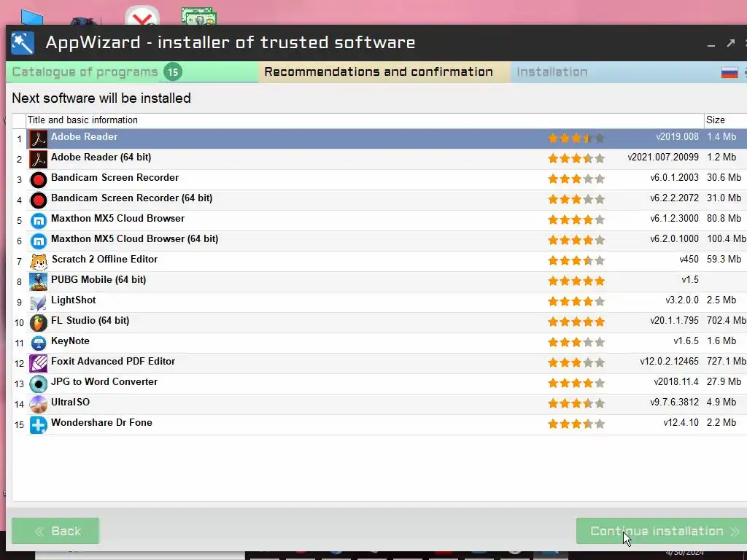Click the JPG to Word Converter icon
The width and height of the screenshot is (747, 560).
click(38, 384)
